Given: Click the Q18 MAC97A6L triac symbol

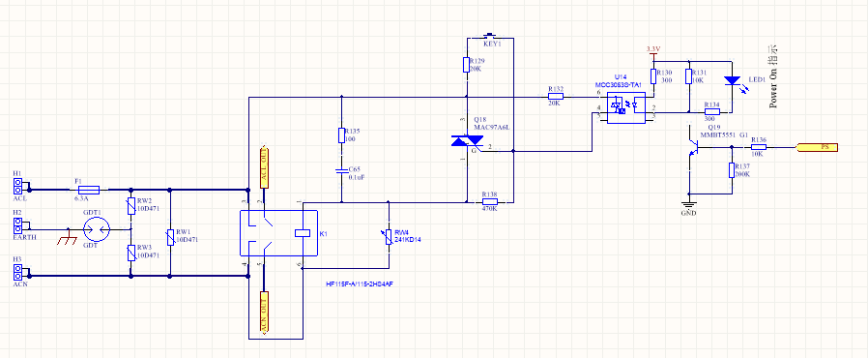Looking at the screenshot, I should pyautogui.click(x=468, y=141).
